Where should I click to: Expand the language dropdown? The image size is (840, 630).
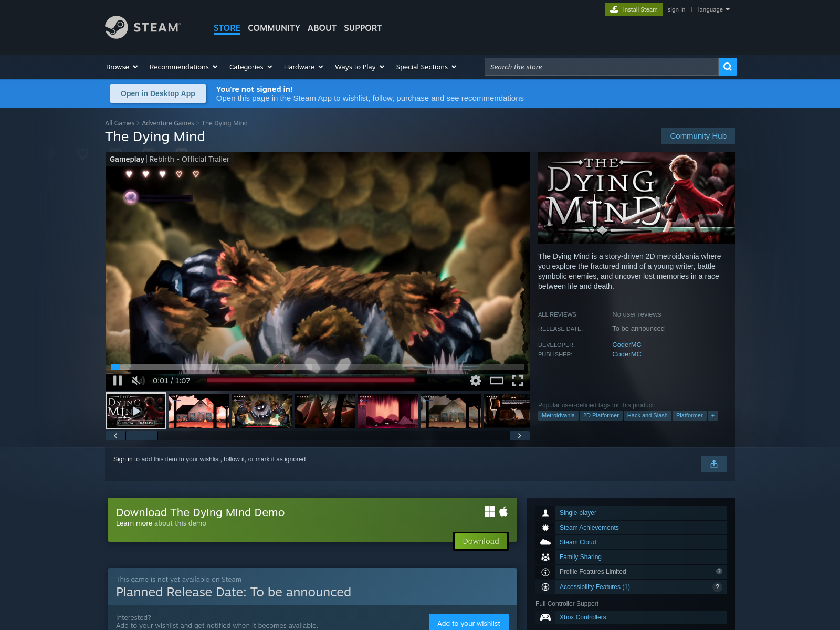coord(713,9)
